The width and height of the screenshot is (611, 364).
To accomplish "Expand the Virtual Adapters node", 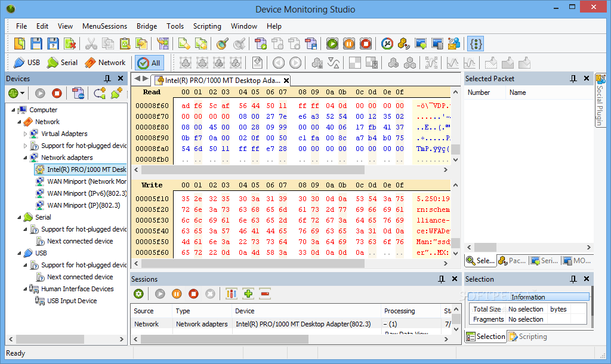I will [25, 134].
